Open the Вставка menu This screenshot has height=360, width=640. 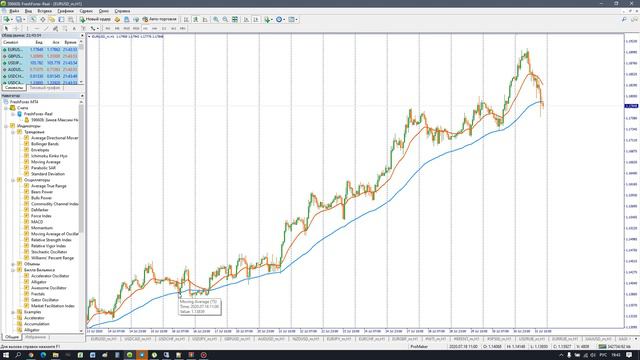tap(44, 11)
